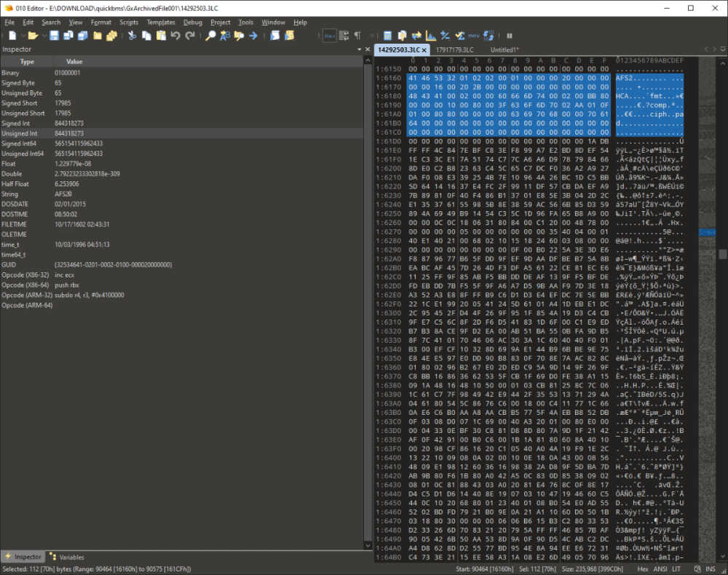The image size is (728, 575).
Task: Select the Unsigned Int row in Inspector
Action: [28, 134]
